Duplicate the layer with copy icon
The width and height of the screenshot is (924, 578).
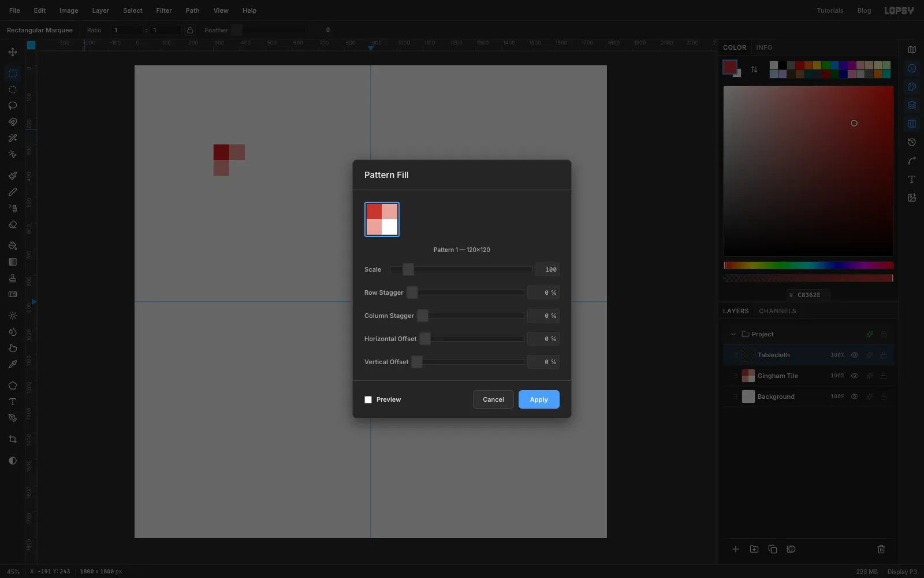(773, 549)
